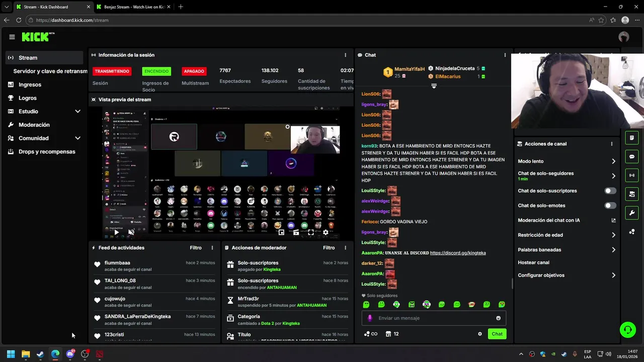Open Restricción de edad options
The height and width of the screenshot is (362, 644).
click(x=567, y=235)
